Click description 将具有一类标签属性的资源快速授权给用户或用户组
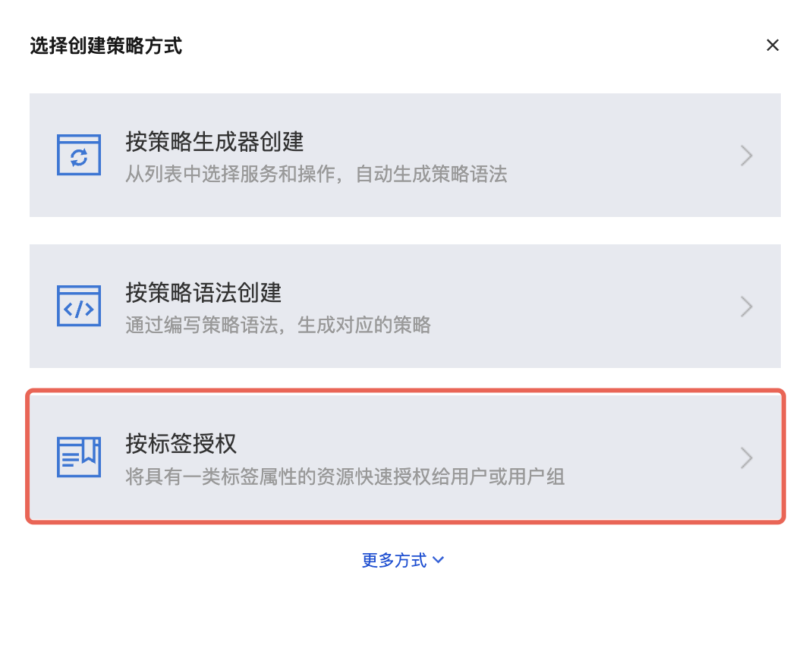 (x=345, y=477)
